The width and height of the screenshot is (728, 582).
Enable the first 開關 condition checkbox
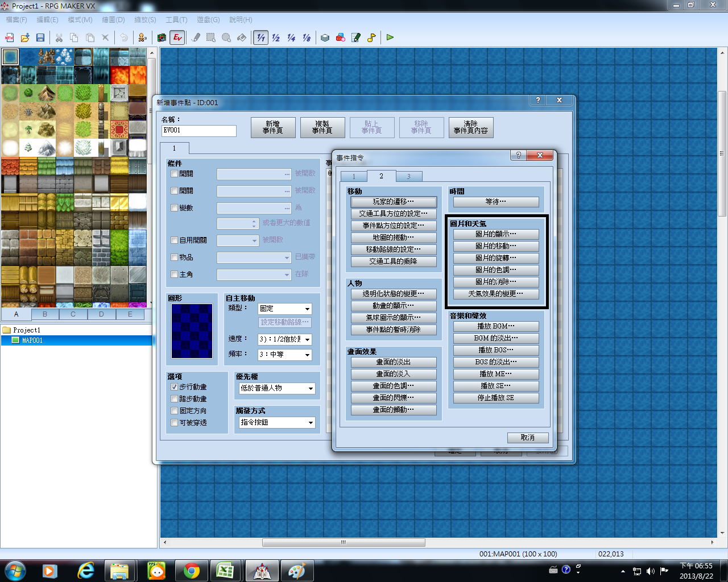click(175, 174)
